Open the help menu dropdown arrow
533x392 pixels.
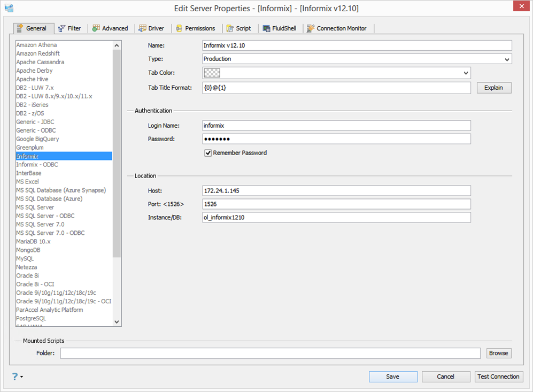pos(21,377)
